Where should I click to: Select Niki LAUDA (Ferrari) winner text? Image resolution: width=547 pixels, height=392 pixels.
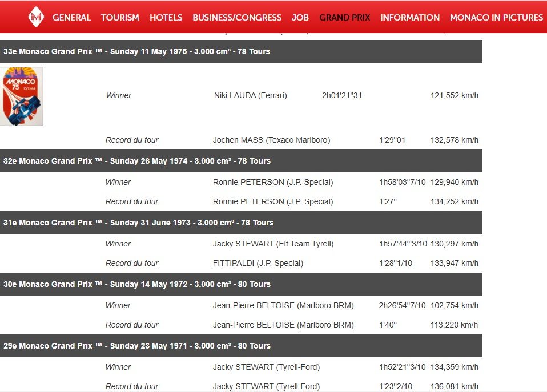click(251, 95)
